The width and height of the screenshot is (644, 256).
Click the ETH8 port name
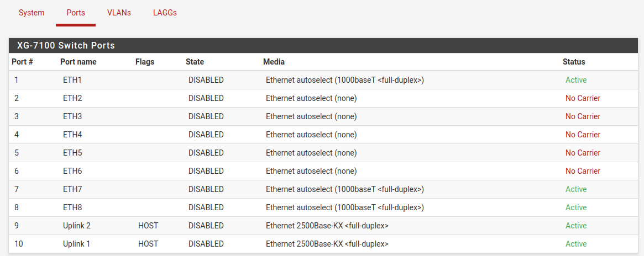point(72,207)
